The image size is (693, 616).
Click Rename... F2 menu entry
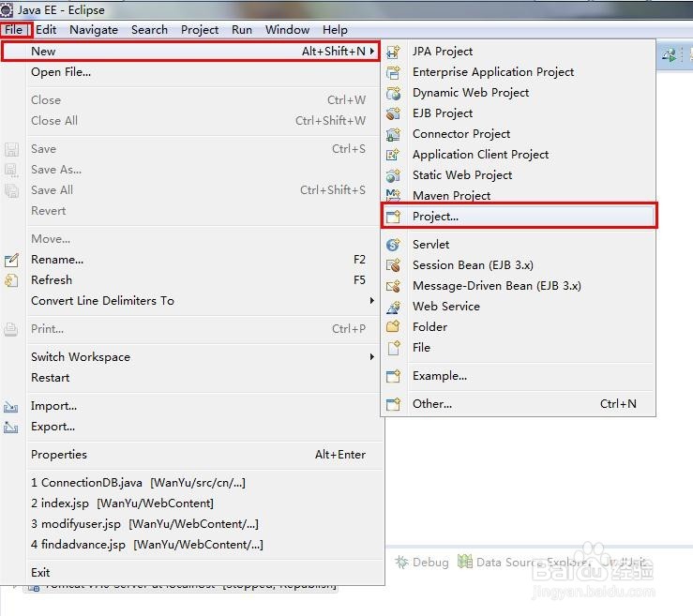pyautogui.click(x=190, y=260)
